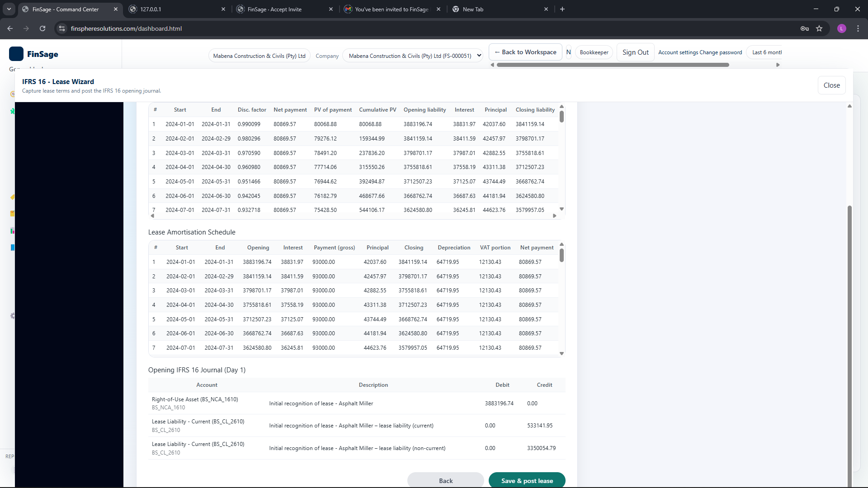Close the Gmail invite tab
Image resolution: width=868 pixels, height=488 pixels.
coord(439,9)
